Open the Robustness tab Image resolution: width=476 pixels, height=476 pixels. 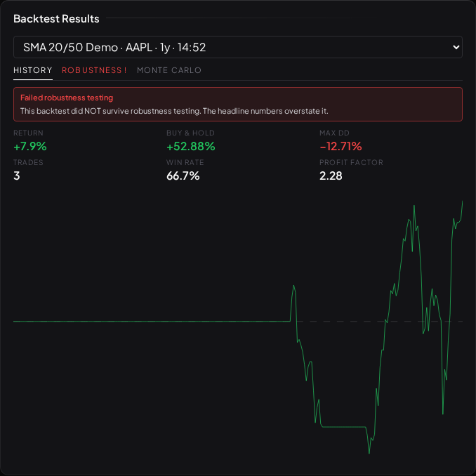(94, 70)
